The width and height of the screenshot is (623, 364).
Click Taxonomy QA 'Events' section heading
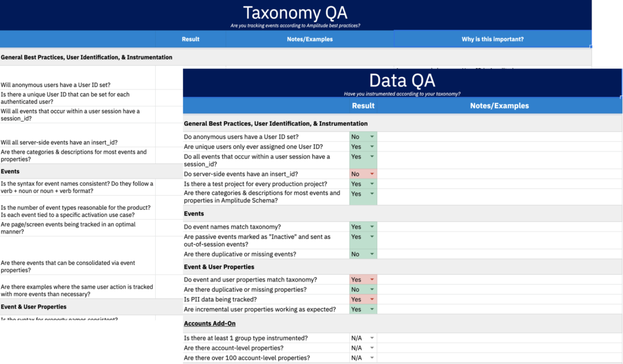click(x=10, y=171)
